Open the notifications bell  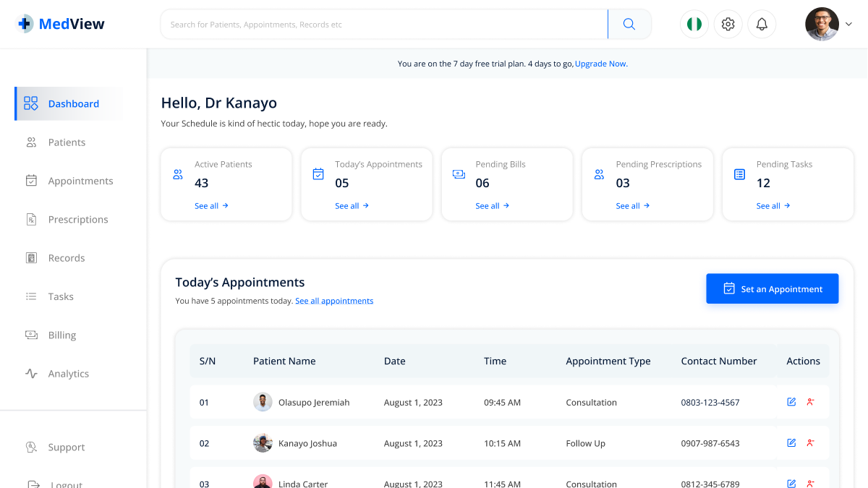pos(762,25)
